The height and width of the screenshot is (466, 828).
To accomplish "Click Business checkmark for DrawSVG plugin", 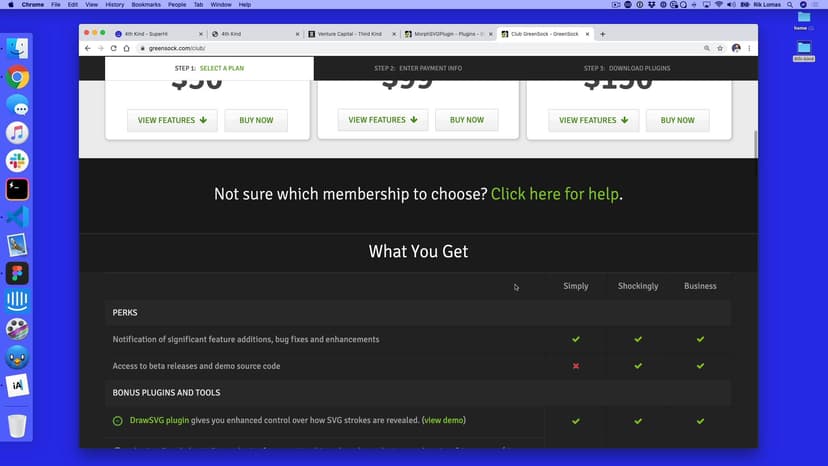I will (700, 421).
